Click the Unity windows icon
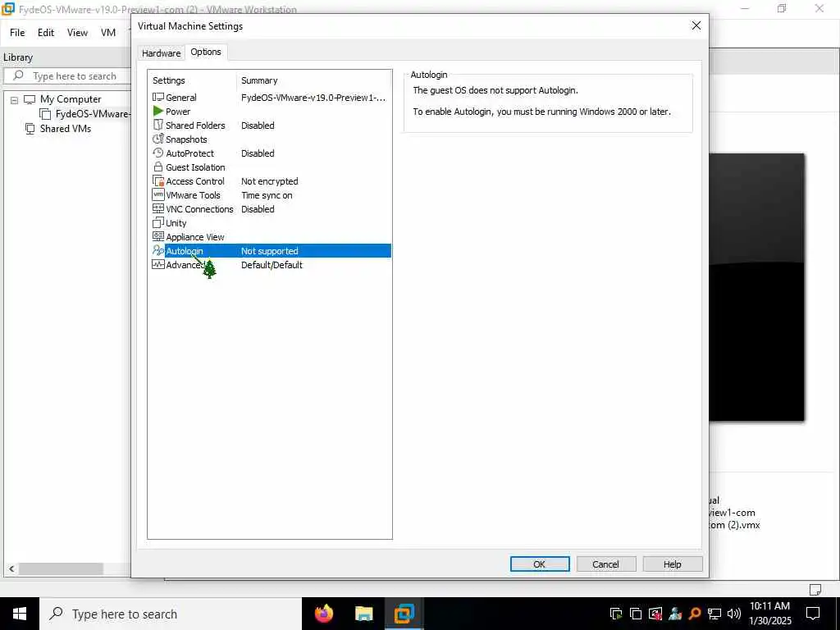The height and width of the screenshot is (630, 840). click(158, 222)
